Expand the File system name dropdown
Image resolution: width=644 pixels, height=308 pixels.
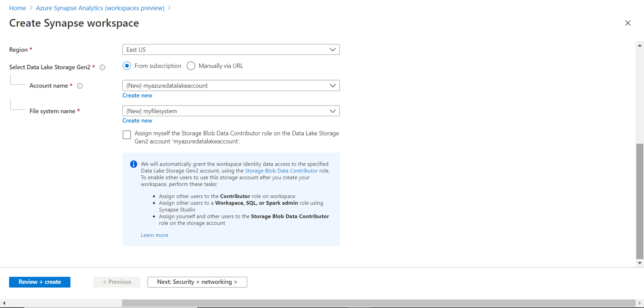pos(231,111)
